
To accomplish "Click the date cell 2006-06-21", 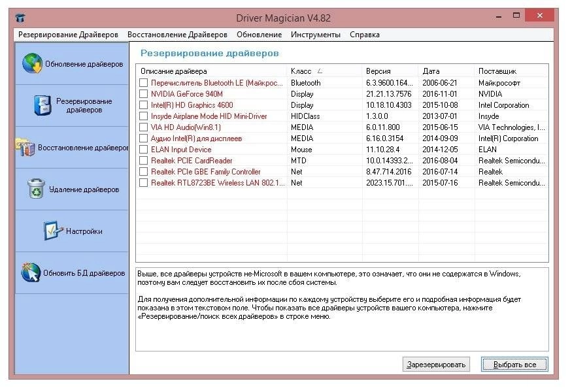I will (440, 83).
